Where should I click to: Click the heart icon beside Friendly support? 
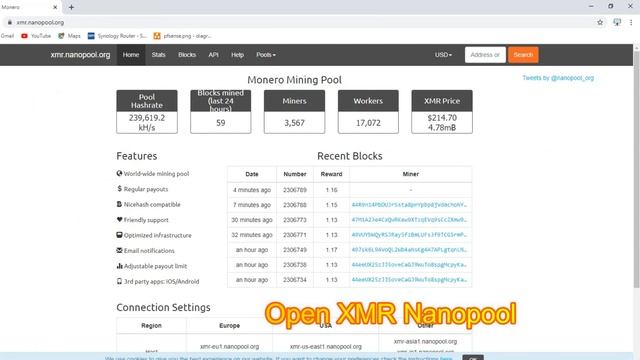click(x=119, y=219)
